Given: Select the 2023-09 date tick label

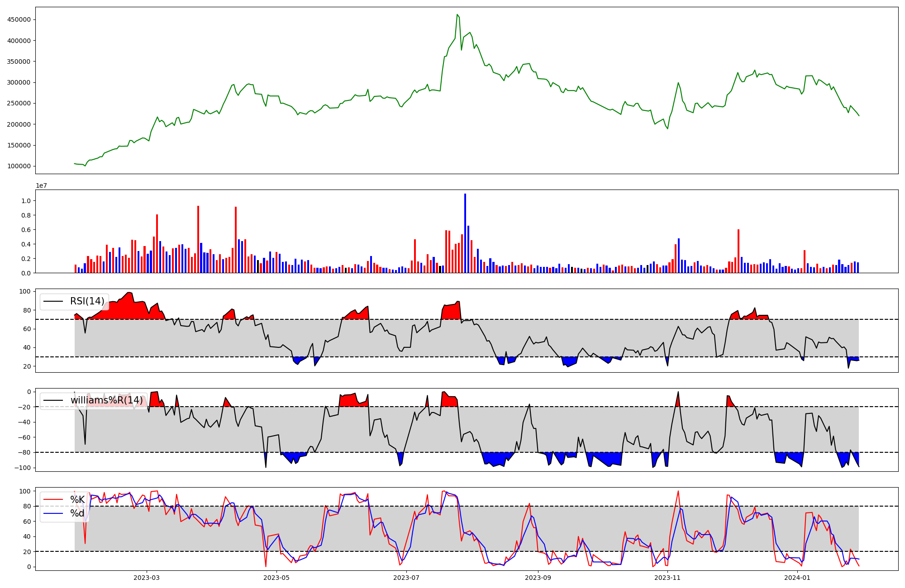Looking at the screenshot, I should click(x=538, y=578).
